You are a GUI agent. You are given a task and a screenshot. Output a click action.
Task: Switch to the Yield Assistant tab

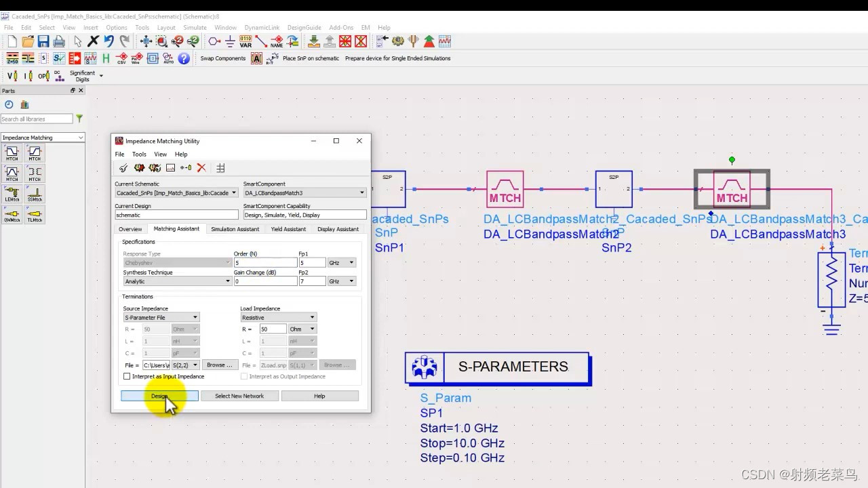tap(288, 229)
